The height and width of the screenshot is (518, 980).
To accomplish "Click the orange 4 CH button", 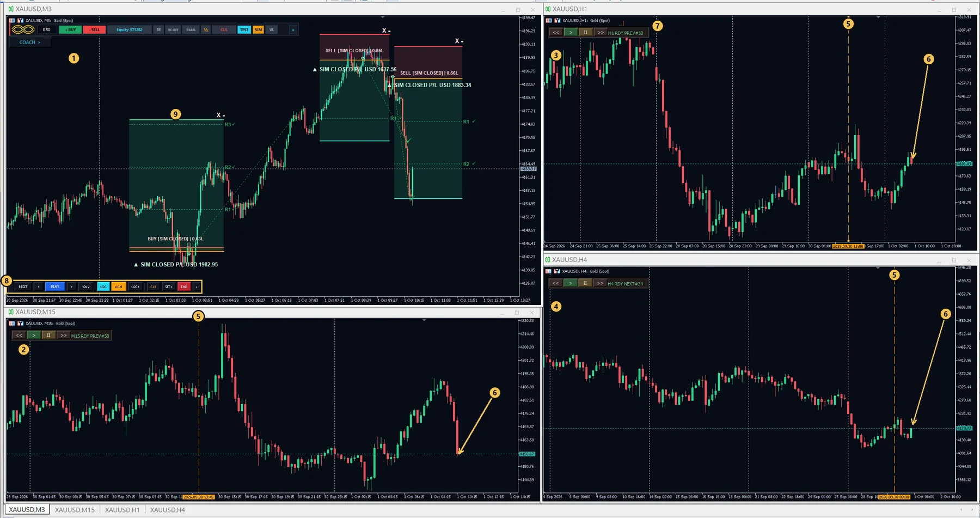I will coord(119,287).
